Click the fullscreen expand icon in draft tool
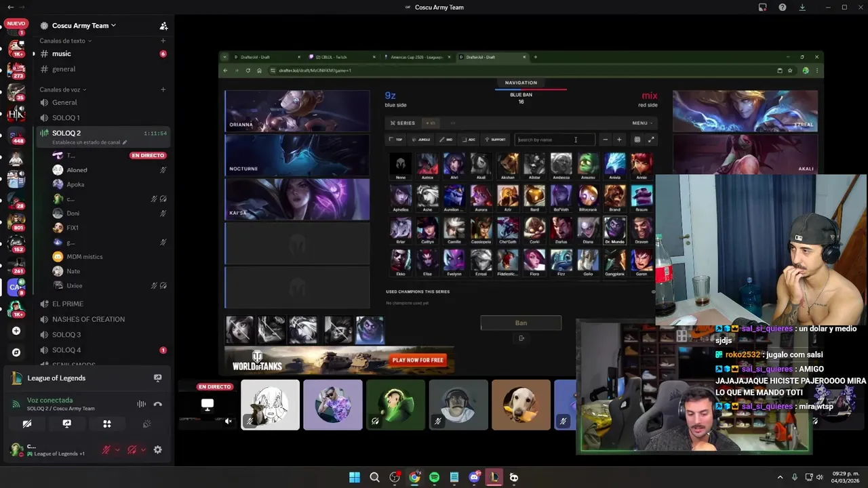The height and width of the screenshot is (488, 868). [651, 140]
